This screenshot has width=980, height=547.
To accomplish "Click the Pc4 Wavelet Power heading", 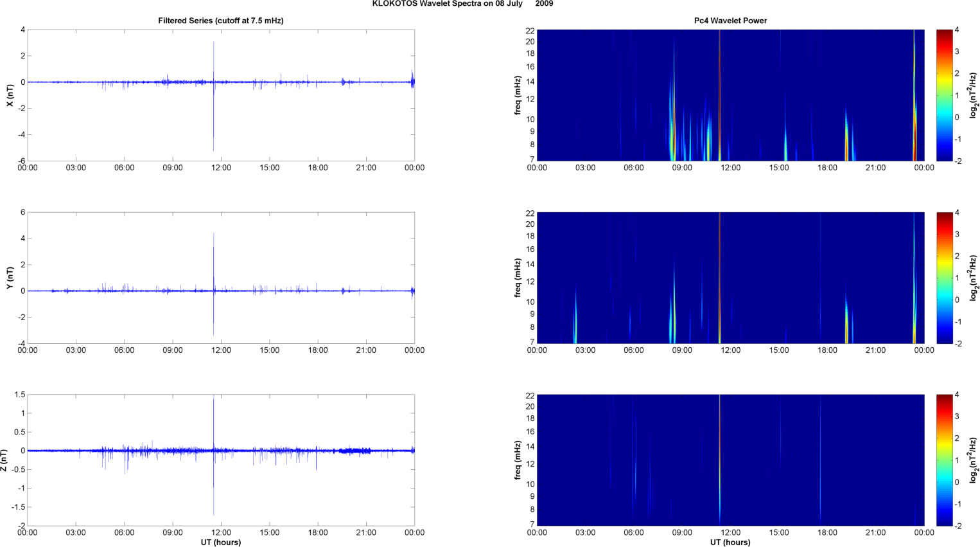I will click(x=730, y=21).
